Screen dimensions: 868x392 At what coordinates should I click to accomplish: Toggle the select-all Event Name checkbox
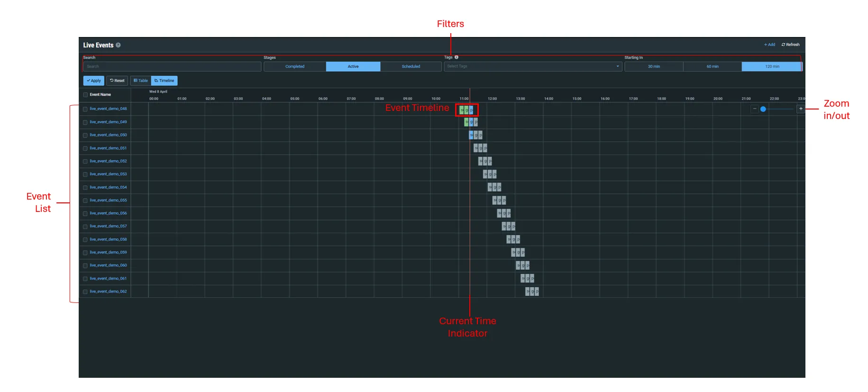85,95
